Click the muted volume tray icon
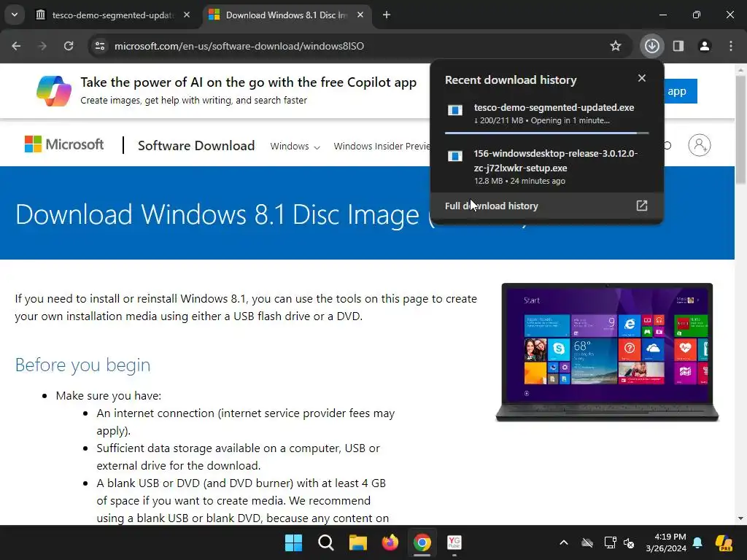 coord(629,542)
